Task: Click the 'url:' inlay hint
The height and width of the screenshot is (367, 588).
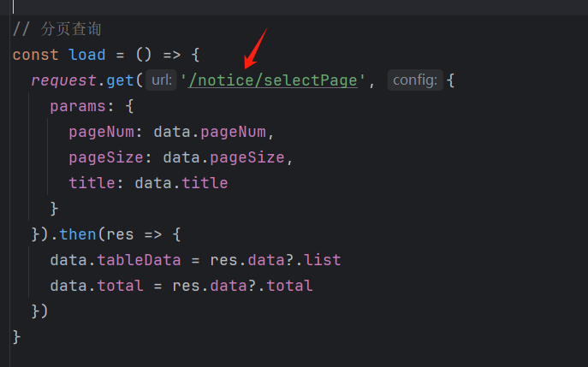Action: (162, 80)
